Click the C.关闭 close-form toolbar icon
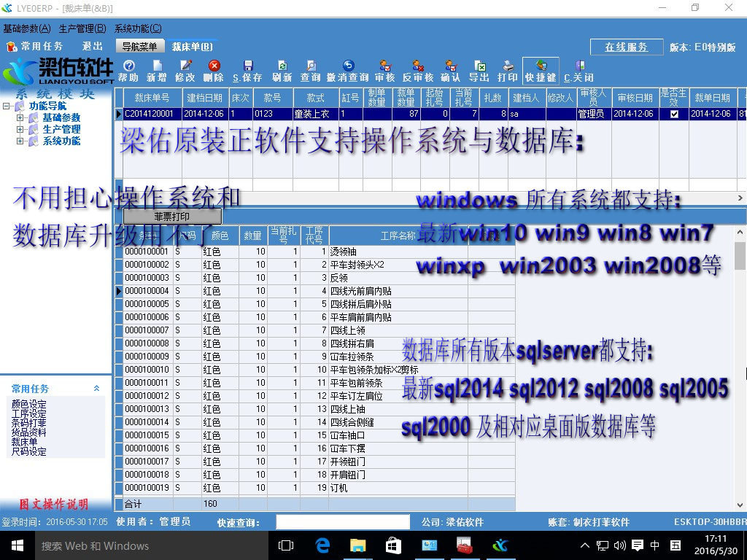 click(x=578, y=71)
